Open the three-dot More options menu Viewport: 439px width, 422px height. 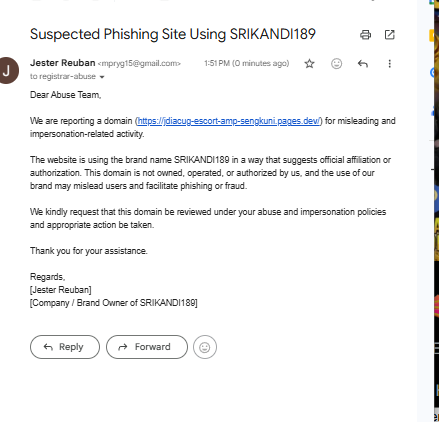(389, 63)
